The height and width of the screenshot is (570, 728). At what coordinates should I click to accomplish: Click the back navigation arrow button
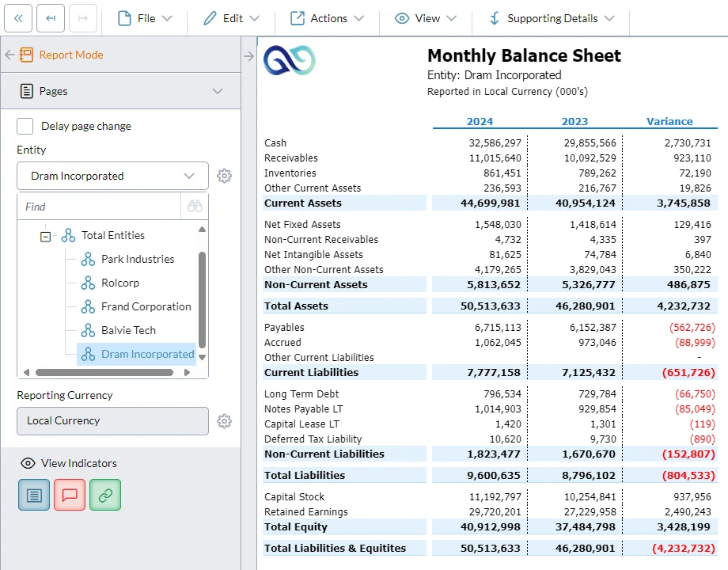[x=50, y=18]
